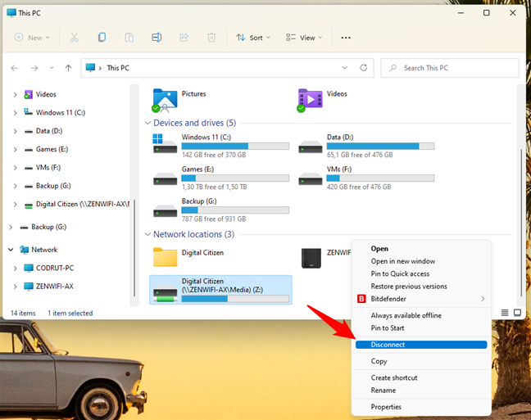The image size is (531, 420).
Task: Click the Copy icon in toolbar
Action: point(102,37)
